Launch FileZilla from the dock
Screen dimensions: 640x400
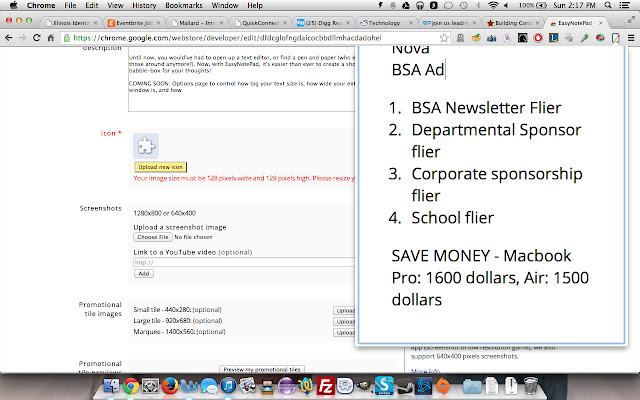(325, 386)
